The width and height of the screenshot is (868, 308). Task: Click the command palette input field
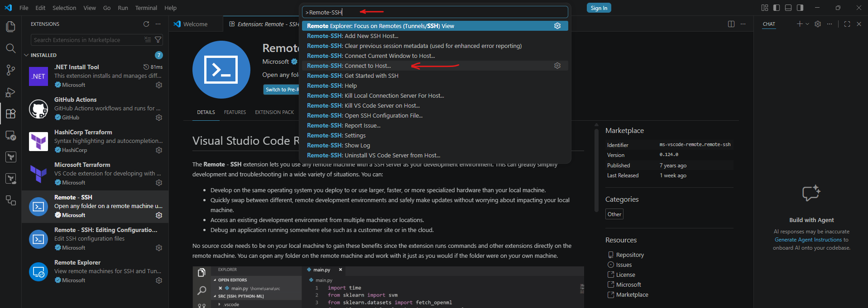coord(435,12)
